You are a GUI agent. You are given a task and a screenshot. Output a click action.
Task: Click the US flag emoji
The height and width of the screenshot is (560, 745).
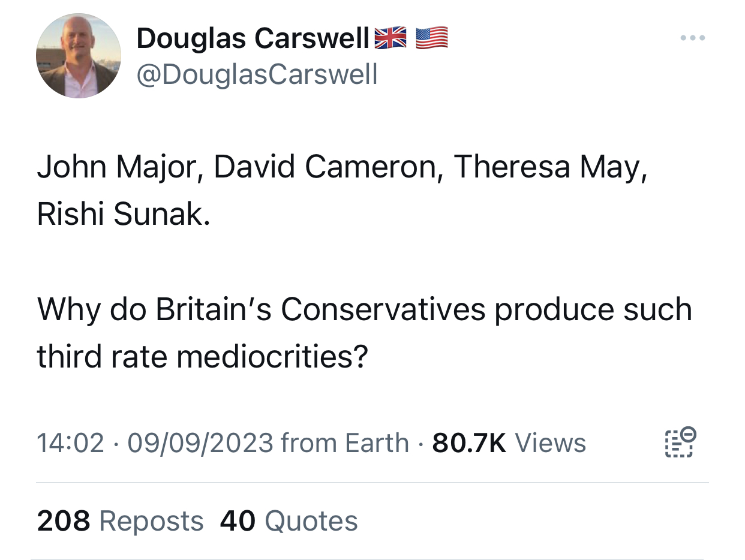point(431,38)
